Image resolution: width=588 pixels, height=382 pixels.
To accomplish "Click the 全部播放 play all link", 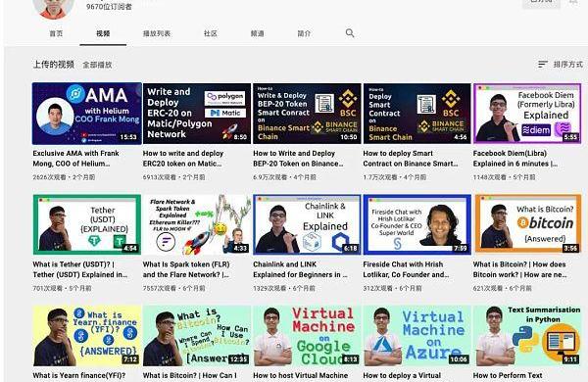I will coord(97,65).
